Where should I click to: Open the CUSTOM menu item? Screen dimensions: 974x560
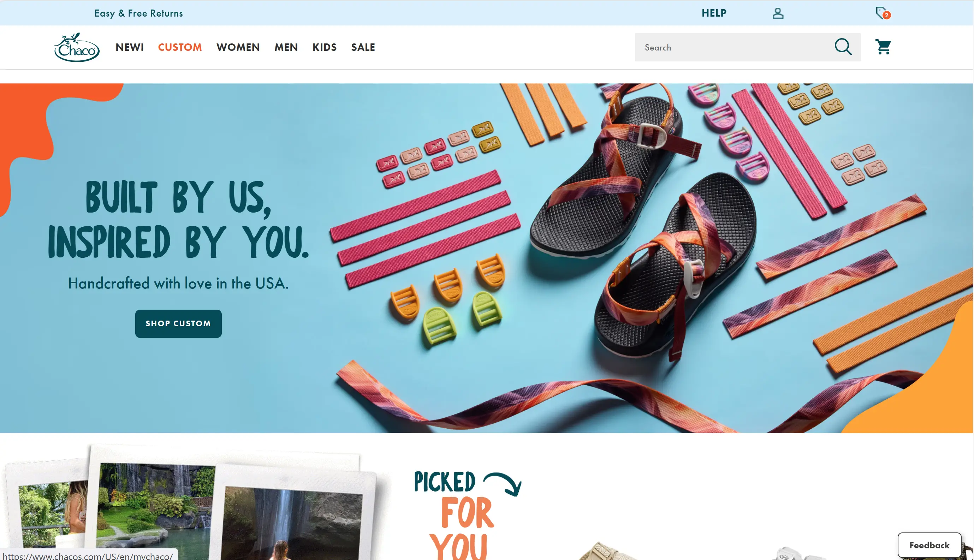pyautogui.click(x=180, y=47)
